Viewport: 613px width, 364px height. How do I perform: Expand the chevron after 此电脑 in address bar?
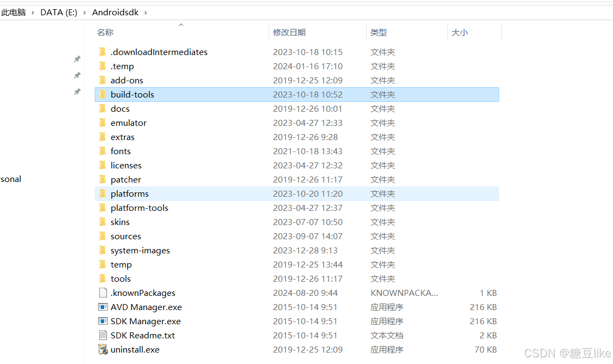tap(33, 13)
